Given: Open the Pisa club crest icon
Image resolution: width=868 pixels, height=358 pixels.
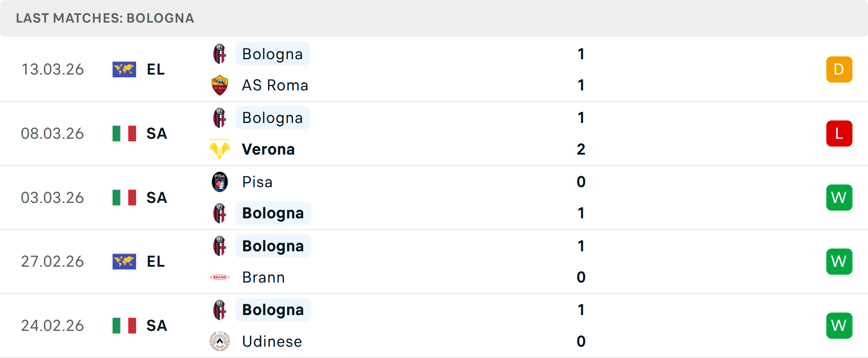Looking at the screenshot, I should tap(219, 182).
